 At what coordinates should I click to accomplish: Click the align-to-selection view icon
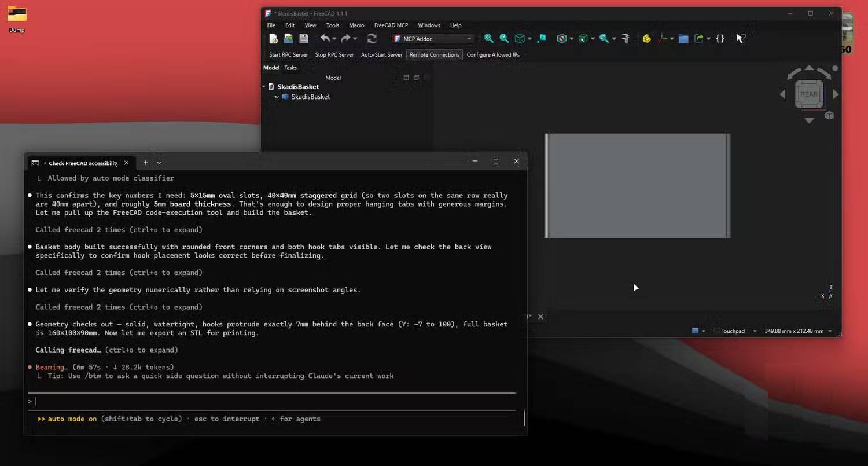tap(542, 38)
